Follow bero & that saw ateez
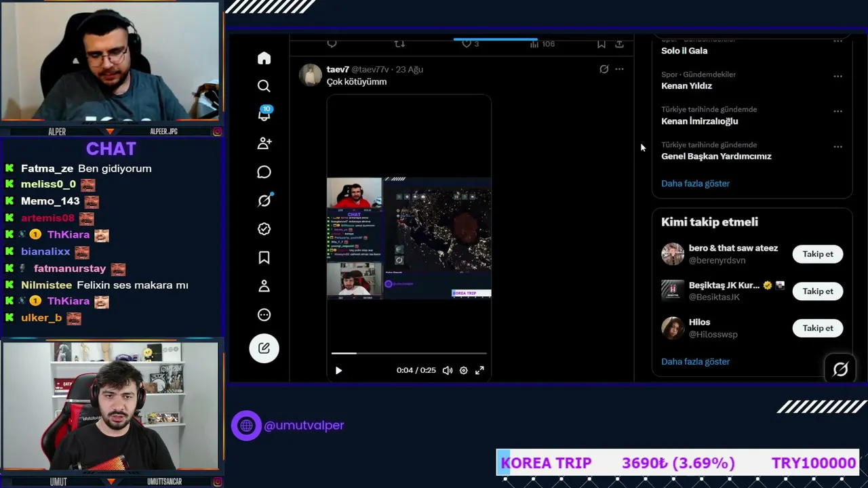The height and width of the screenshot is (488, 868). tap(818, 254)
